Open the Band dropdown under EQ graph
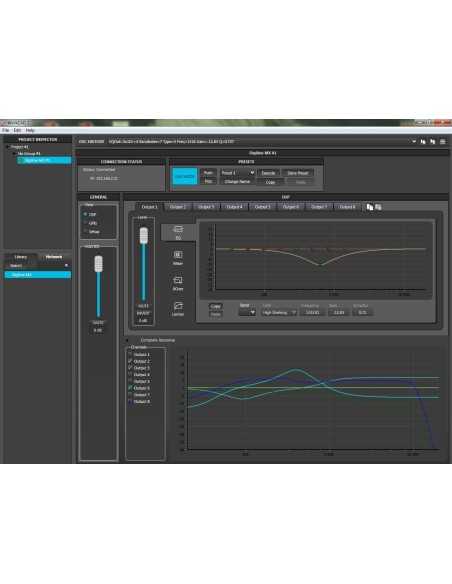452x584 pixels. click(247, 312)
